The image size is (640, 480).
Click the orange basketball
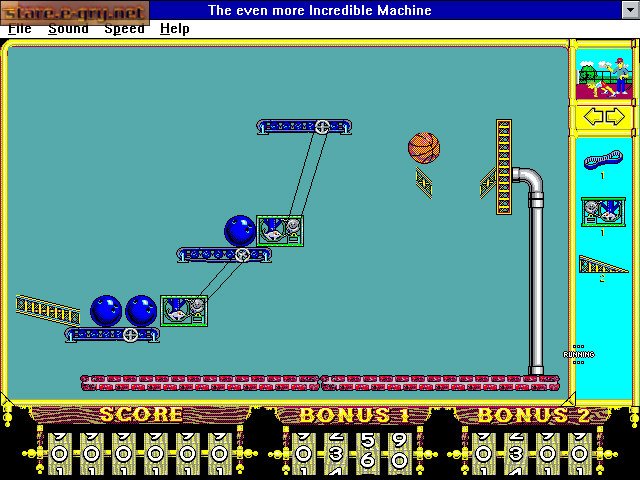424,148
